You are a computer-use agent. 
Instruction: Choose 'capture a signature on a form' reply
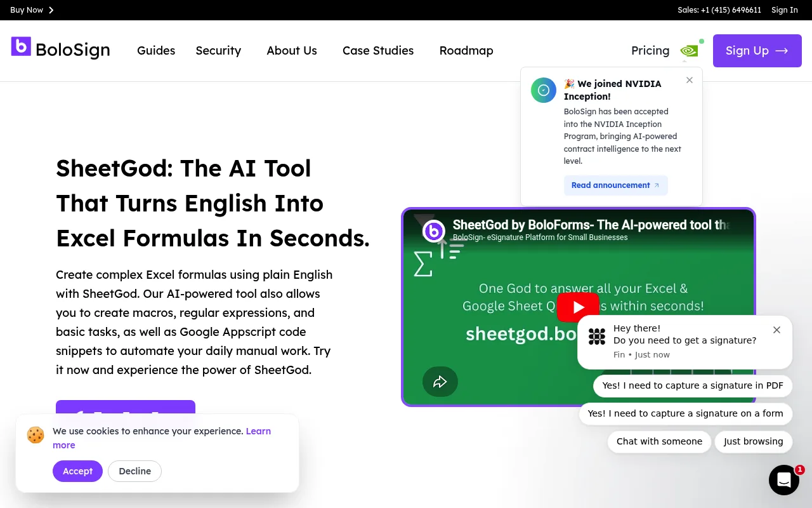(686, 413)
